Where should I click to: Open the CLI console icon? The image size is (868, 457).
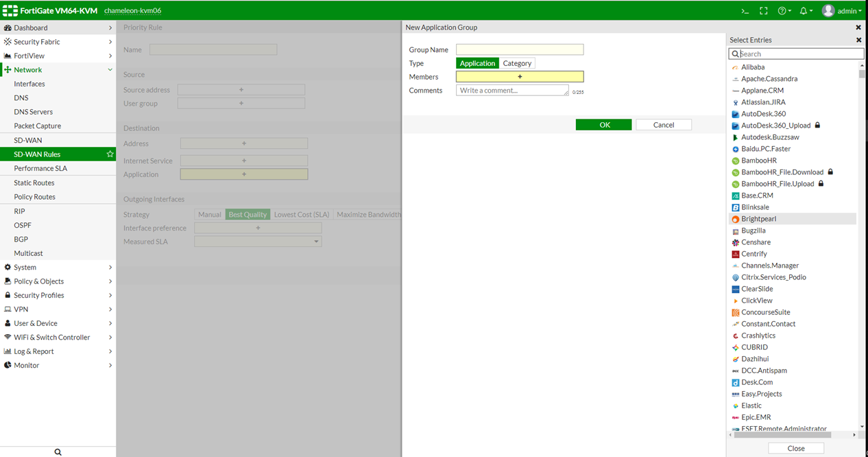745,11
